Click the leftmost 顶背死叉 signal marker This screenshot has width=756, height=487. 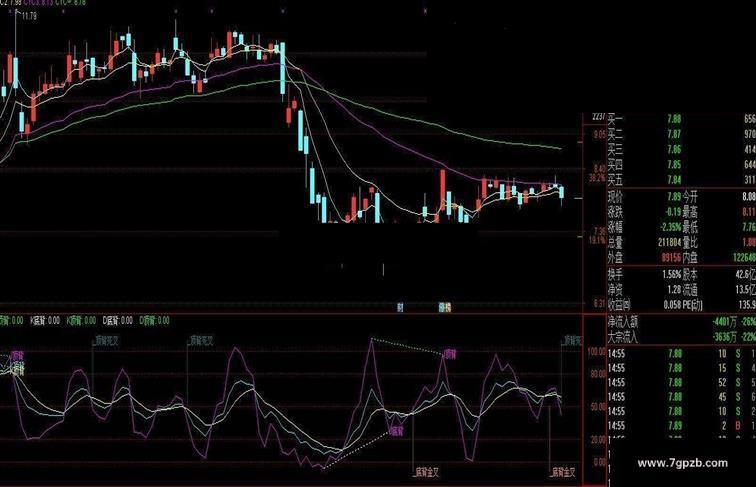pos(106,341)
